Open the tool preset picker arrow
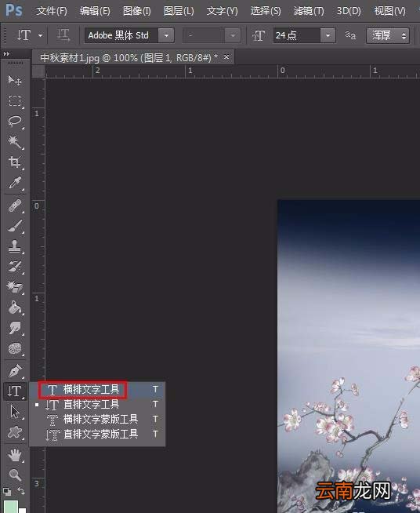This screenshot has height=513, width=420. tap(40, 35)
